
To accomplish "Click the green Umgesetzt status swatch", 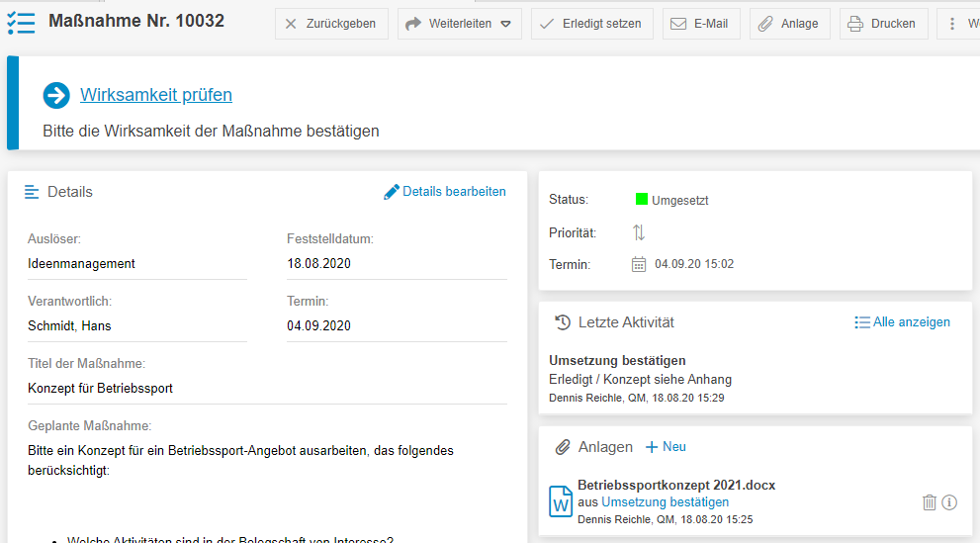I will point(641,200).
